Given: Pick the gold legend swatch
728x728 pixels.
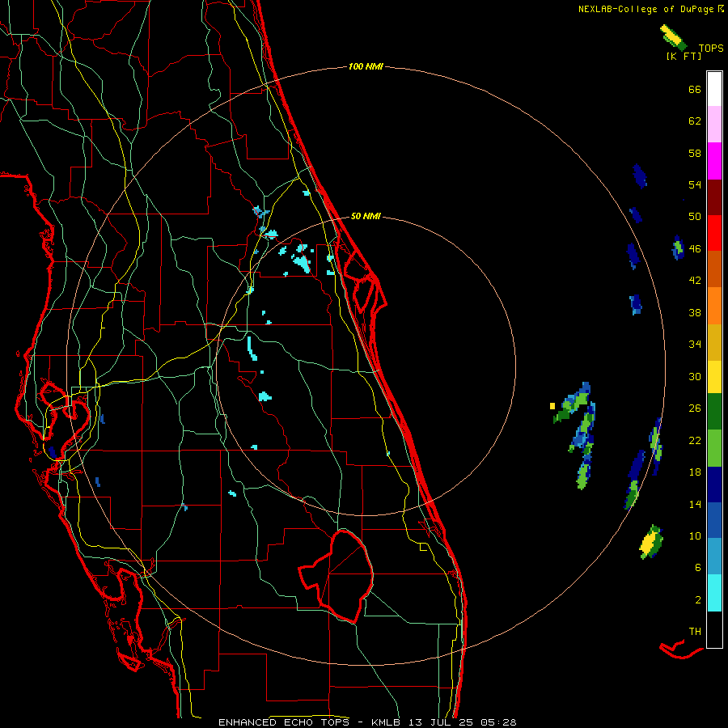Looking at the screenshot, I should pyautogui.click(x=714, y=342).
